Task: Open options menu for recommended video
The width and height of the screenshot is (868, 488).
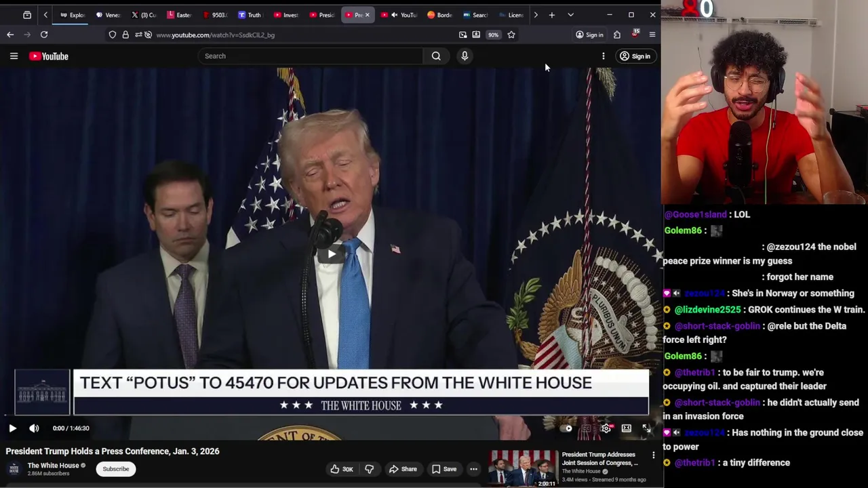Action: click(x=654, y=455)
